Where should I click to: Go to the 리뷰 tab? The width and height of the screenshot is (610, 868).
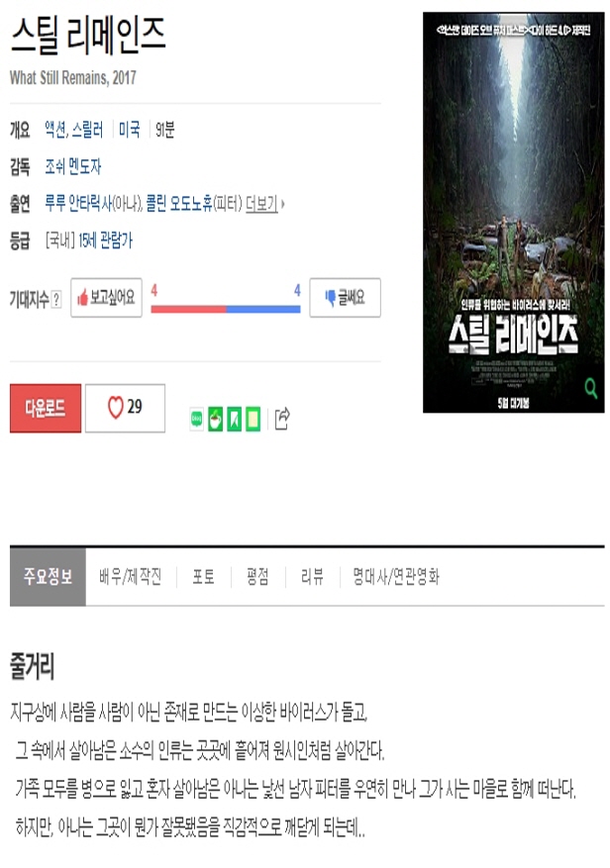[x=312, y=577]
